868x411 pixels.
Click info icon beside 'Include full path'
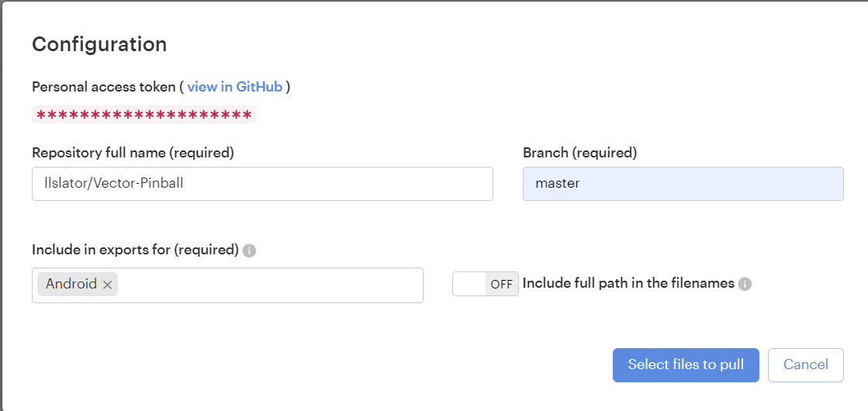(x=745, y=284)
